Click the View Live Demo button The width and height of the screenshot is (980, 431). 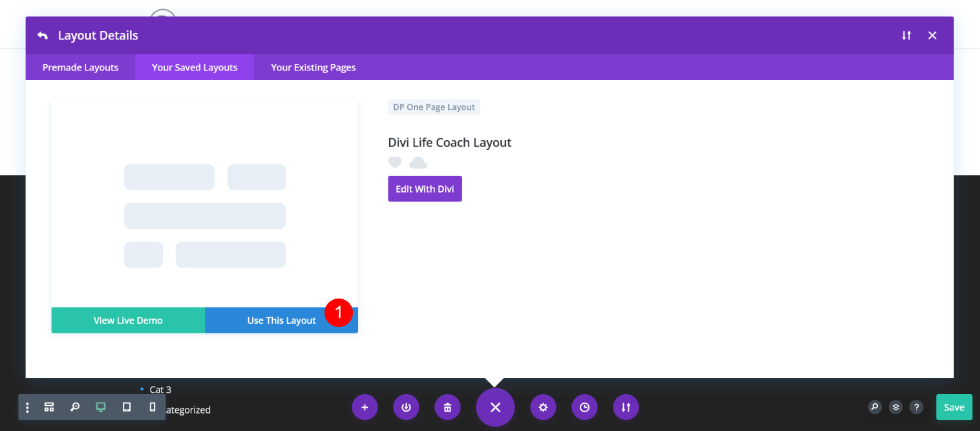click(x=128, y=321)
